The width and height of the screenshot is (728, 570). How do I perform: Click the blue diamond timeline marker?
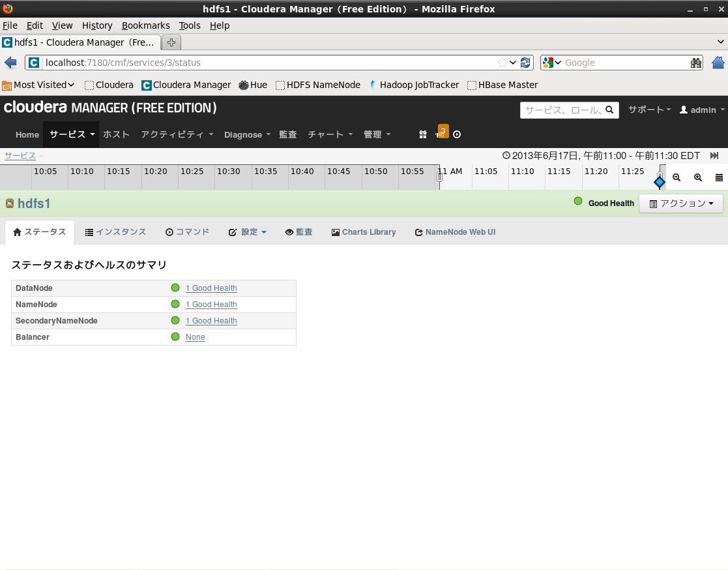coord(660,182)
